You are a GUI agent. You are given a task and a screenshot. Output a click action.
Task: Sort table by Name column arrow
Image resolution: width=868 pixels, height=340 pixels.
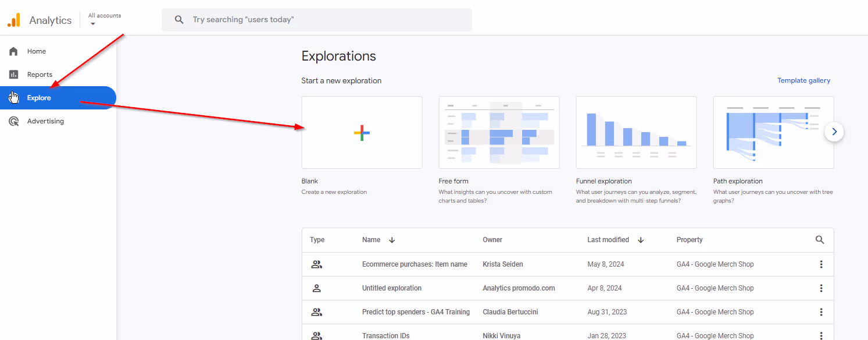coord(392,240)
